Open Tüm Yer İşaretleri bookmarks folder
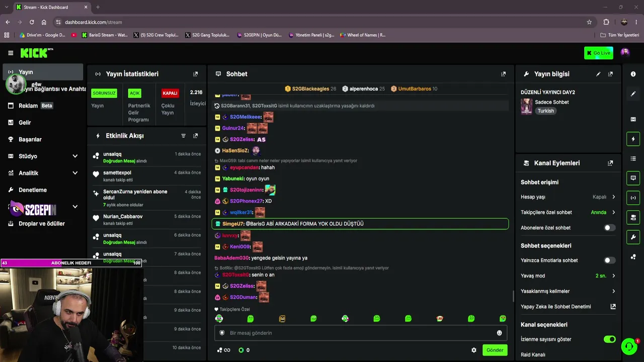The width and height of the screenshot is (644, 362). (619, 35)
